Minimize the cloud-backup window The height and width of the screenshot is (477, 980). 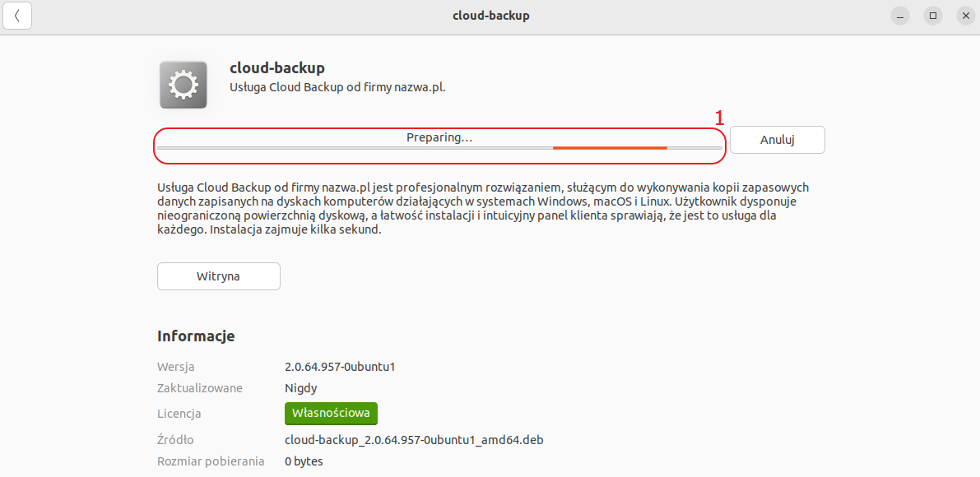click(x=900, y=16)
